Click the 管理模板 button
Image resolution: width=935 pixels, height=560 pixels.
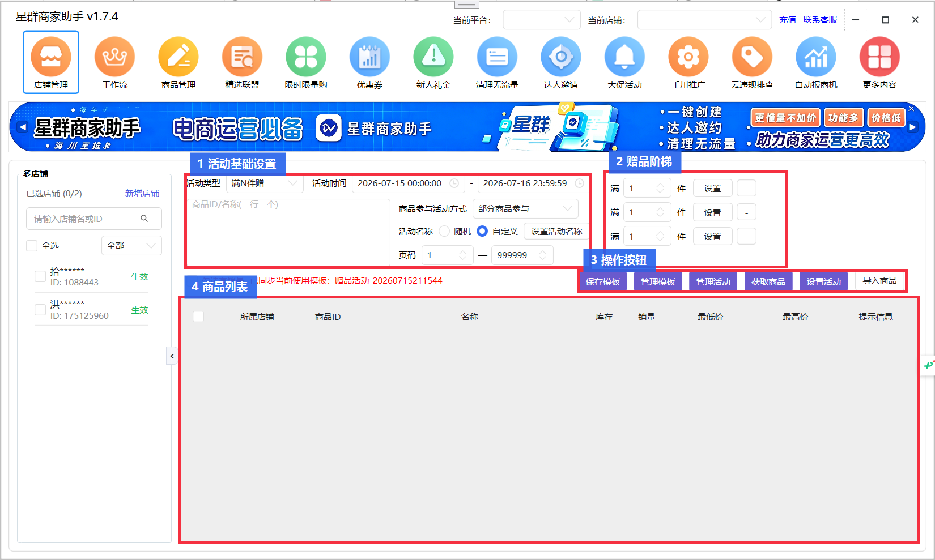point(658,281)
